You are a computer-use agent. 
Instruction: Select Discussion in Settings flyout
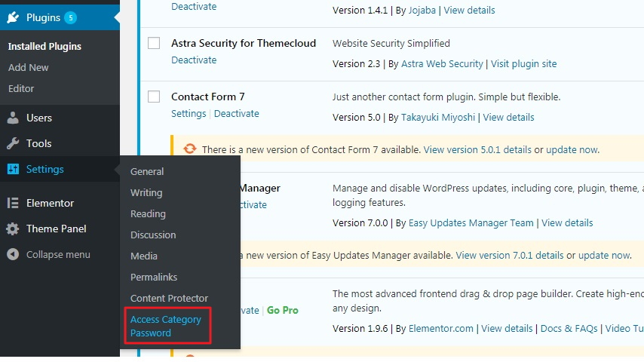(153, 235)
